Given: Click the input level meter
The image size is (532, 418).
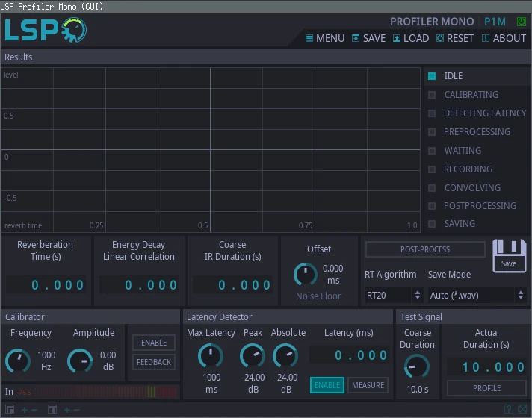Looking at the screenshot, I should [105, 392].
